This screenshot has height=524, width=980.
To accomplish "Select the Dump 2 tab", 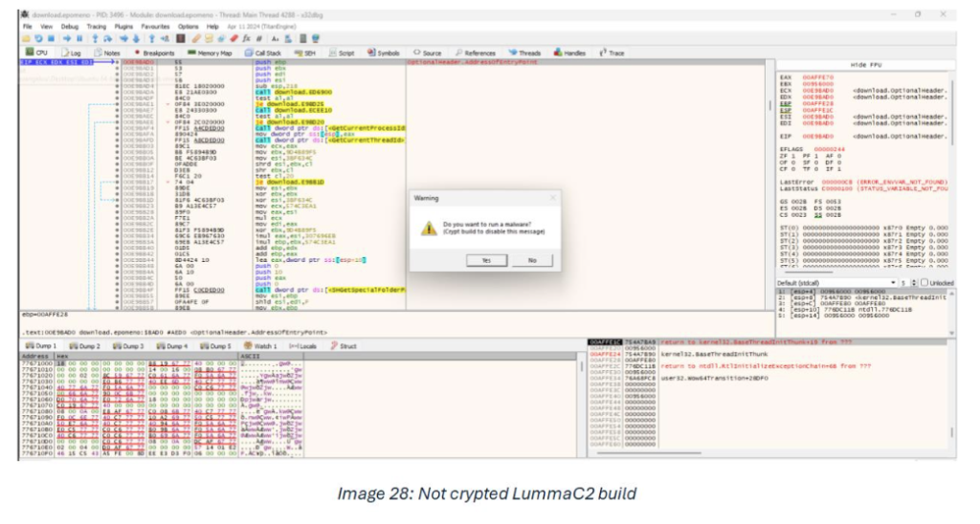I will click(x=85, y=345).
